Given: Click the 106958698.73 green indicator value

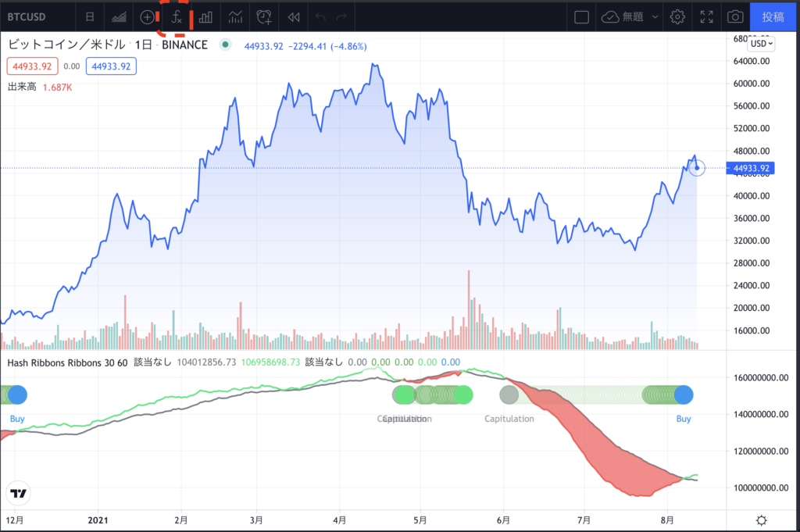Looking at the screenshot, I should (x=270, y=362).
